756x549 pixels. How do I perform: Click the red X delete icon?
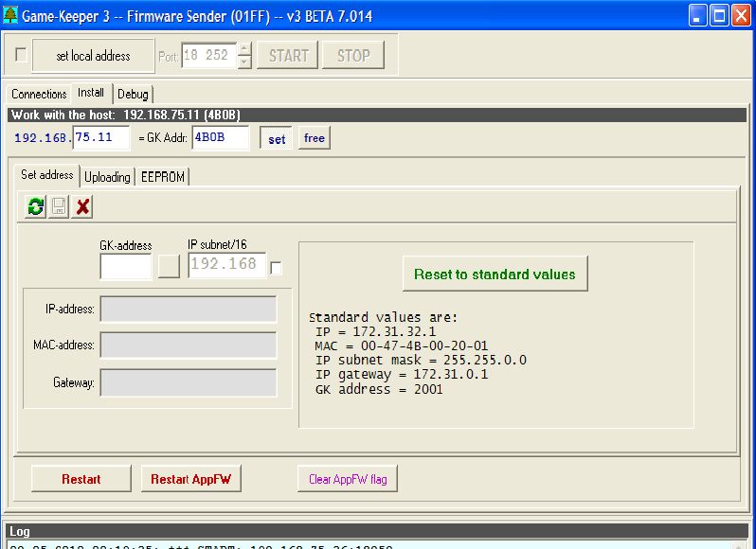pos(82,206)
